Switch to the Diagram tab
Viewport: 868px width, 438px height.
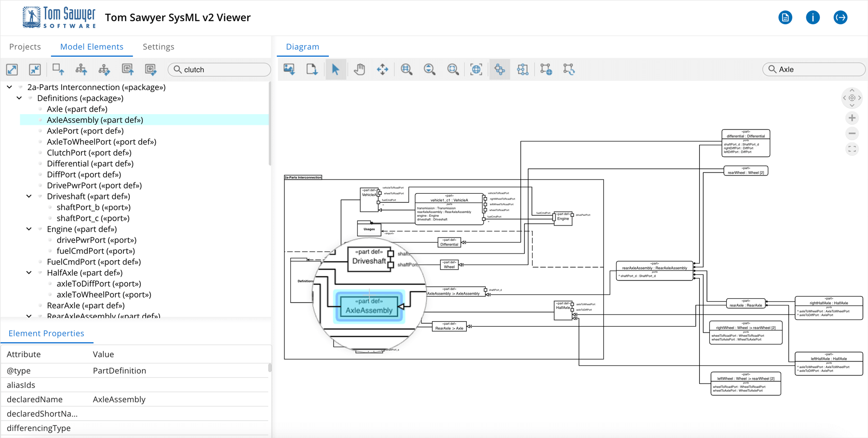coord(302,46)
